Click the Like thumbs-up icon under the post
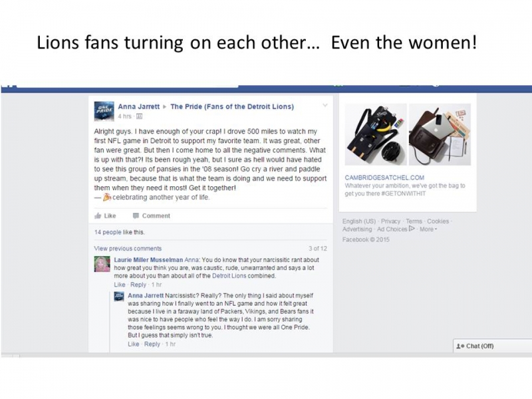The height and width of the screenshot is (399, 532). point(98,215)
